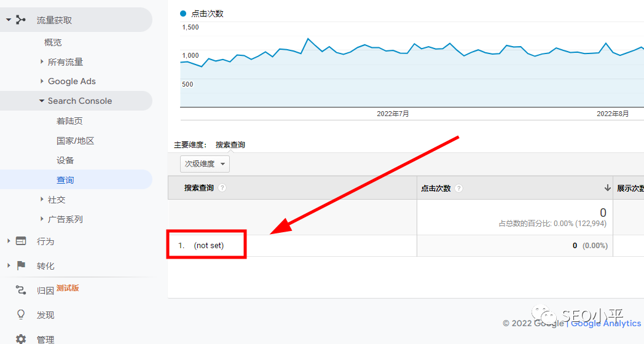Open 广告系列 in the sidebar
644x344 pixels.
click(65, 219)
